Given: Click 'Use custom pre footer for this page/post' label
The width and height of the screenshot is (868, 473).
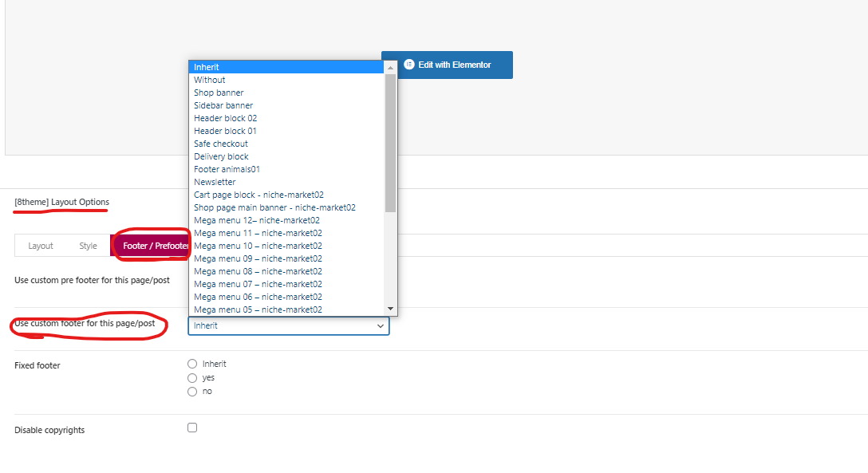Looking at the screenshot, I should coord(92,281).
